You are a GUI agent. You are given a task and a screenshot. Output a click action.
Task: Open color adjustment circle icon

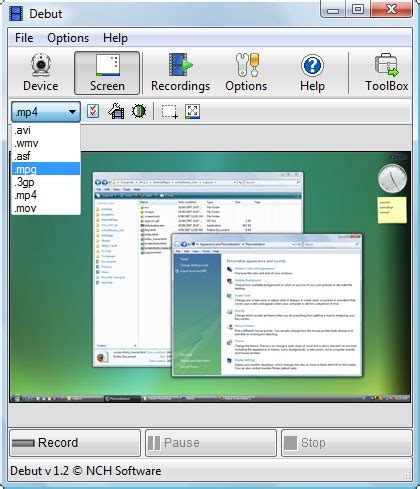tap(139, 111)
